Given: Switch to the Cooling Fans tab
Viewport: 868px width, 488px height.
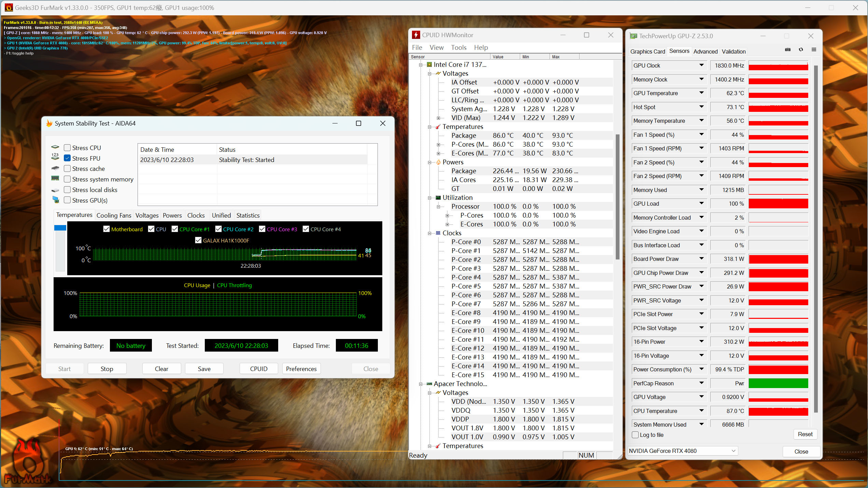Looking at the screenshot, I should [x=114, y=215].
